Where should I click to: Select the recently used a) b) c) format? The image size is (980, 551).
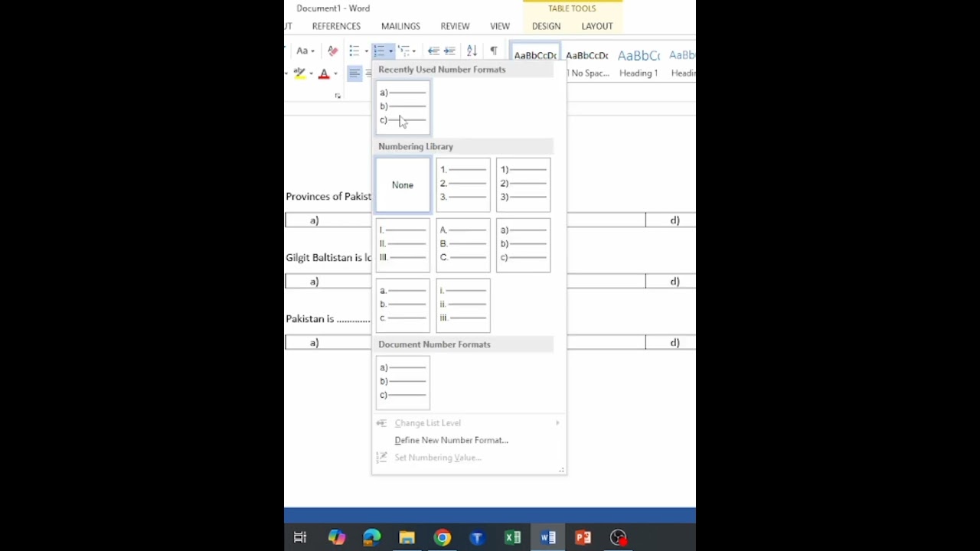[x=403, y=107]
